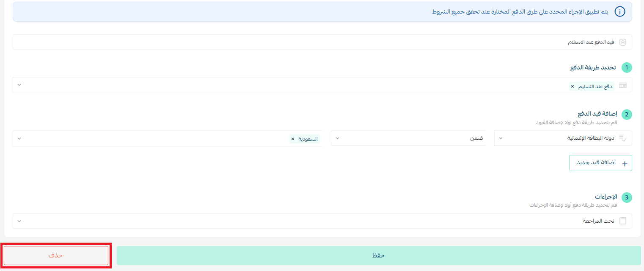
Task: Remove the 'دفع عند التسليم' tag
Action: click(572, 86)
